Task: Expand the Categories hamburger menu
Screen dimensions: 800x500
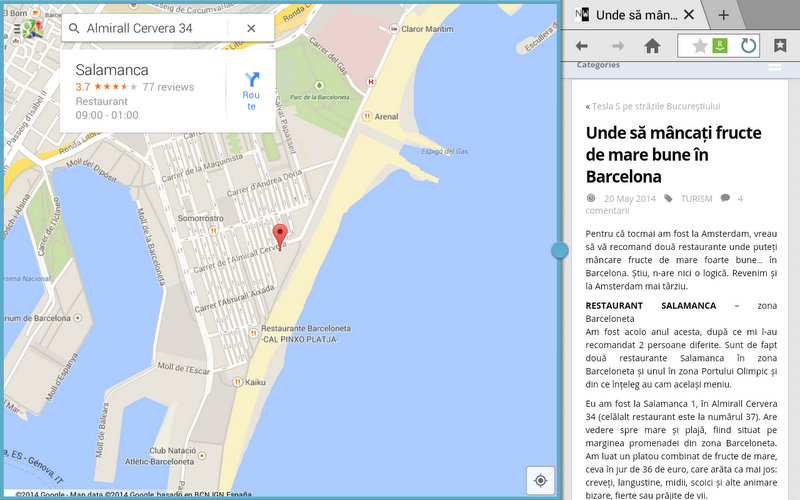Action: [775, 67]
